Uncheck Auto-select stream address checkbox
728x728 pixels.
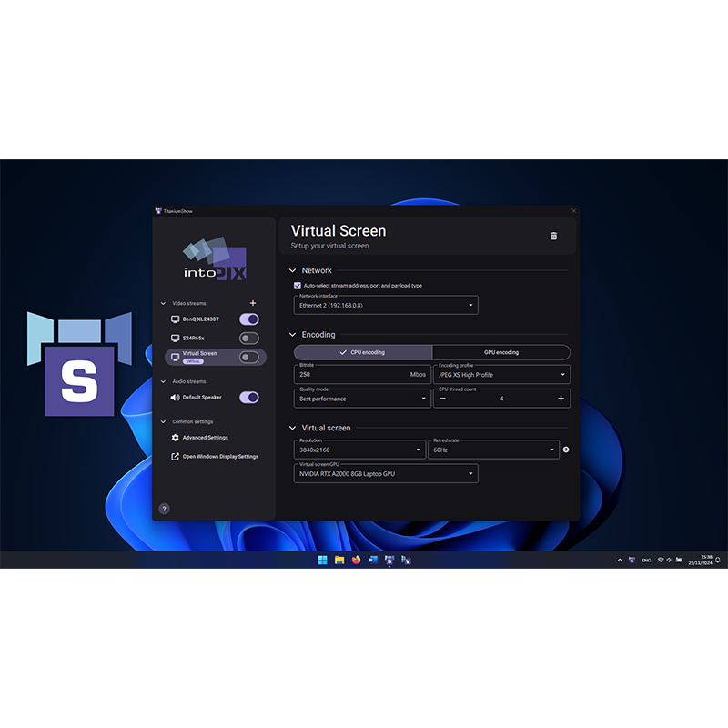[298, 286]
